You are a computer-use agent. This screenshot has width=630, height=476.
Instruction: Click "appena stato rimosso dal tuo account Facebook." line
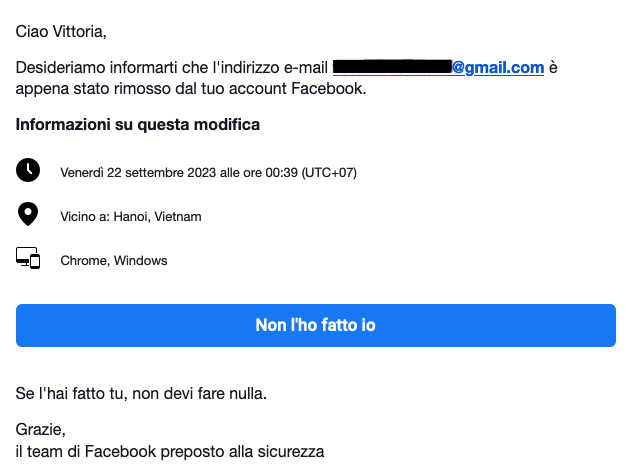(x=191, y=88)
